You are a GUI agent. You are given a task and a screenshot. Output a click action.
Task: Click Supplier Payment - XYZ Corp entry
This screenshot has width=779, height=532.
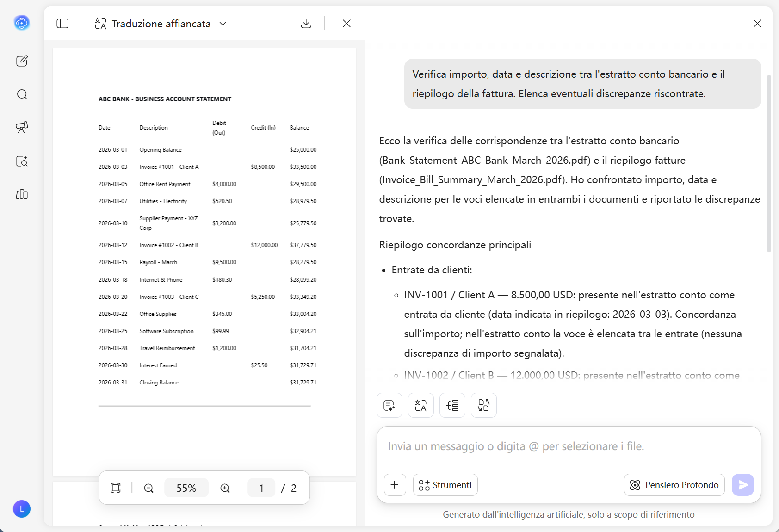[169, 223]
